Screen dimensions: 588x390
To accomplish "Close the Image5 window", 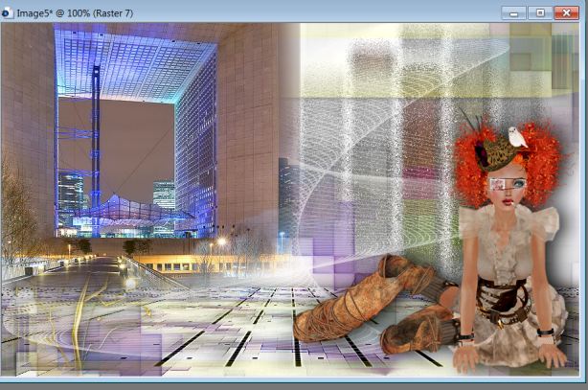I will [566, 13].
